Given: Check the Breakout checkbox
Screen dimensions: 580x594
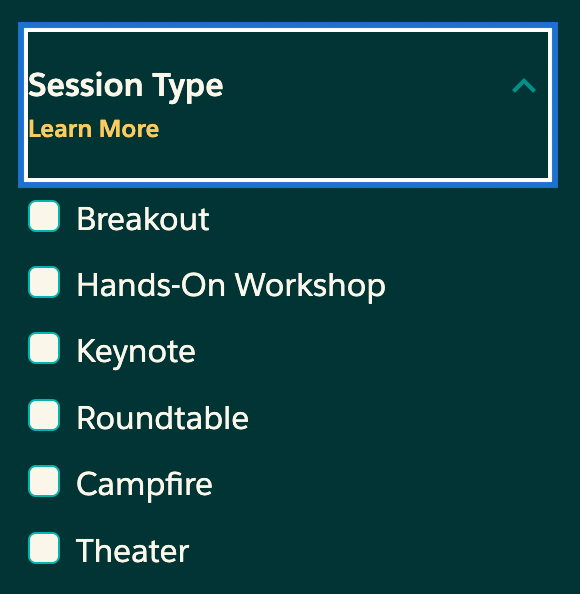Looking at the screenshot, I should pyautogui.click(x=44, y=216).
